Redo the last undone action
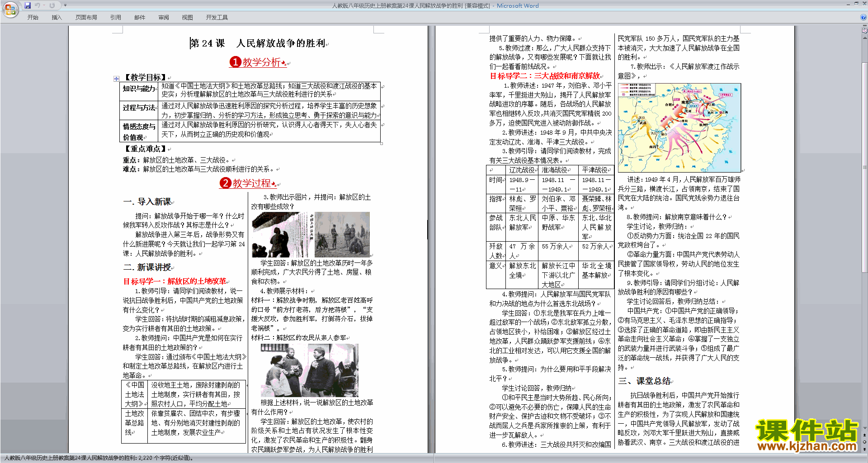Screen dimensions: 868x463 coord(52,5)
